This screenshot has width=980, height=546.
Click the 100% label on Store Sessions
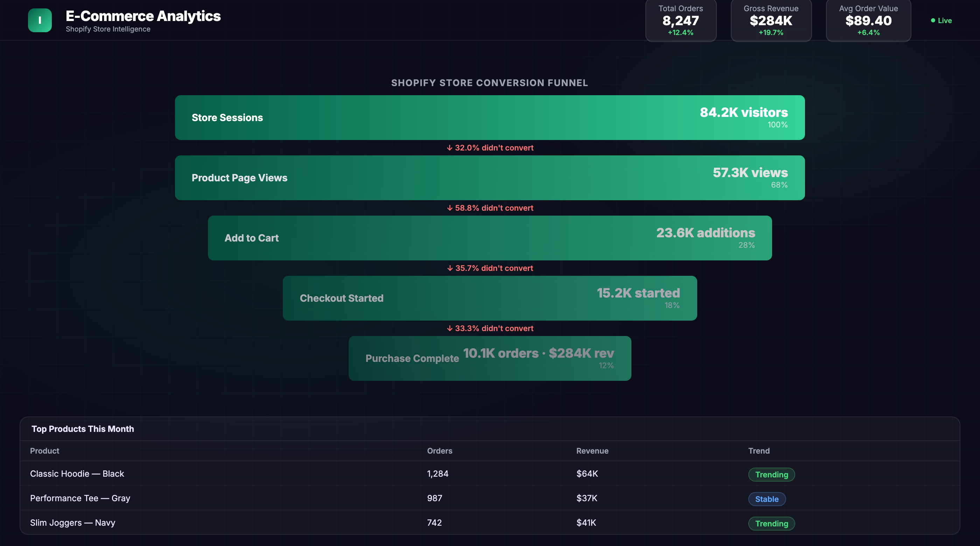pyautogui.click(x=777, y=124)
